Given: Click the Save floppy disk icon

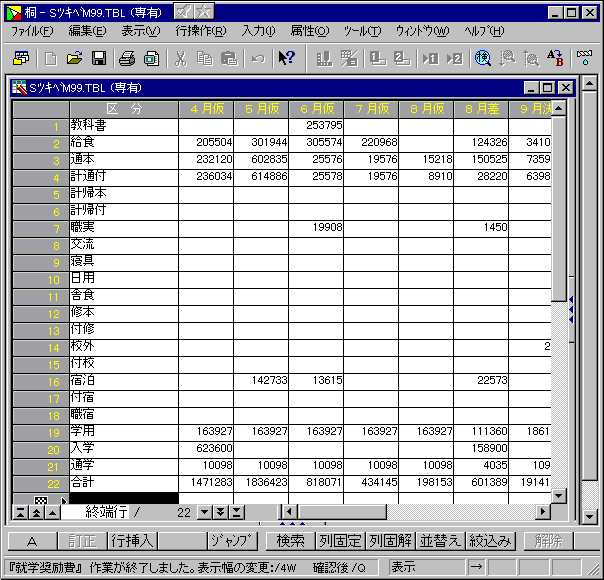Looking at the screenshot, I should tap(99, 59).
